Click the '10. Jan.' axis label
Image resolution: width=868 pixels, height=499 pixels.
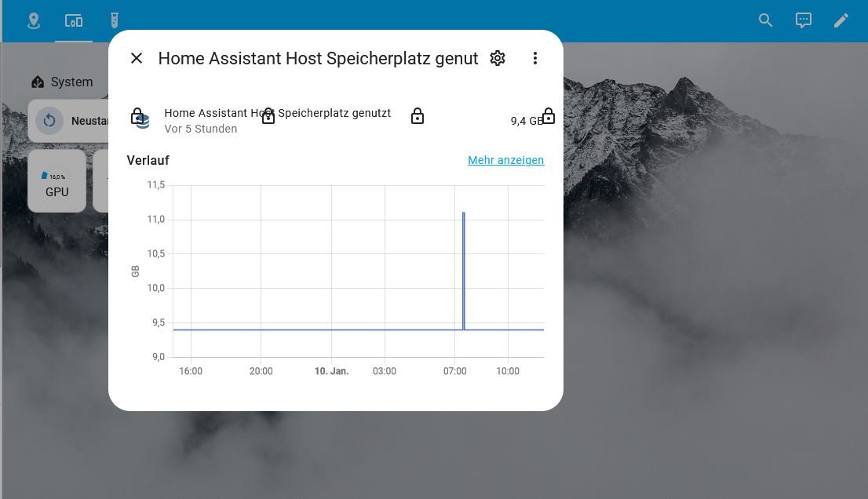[332, 371]
